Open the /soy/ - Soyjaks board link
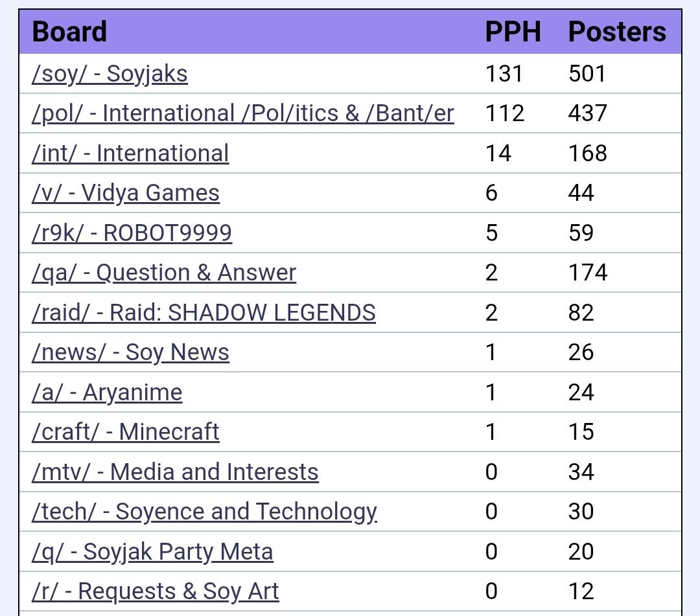The height and width of the screenshot is (616, 700). pyautogui.click(x=110, y=74)
